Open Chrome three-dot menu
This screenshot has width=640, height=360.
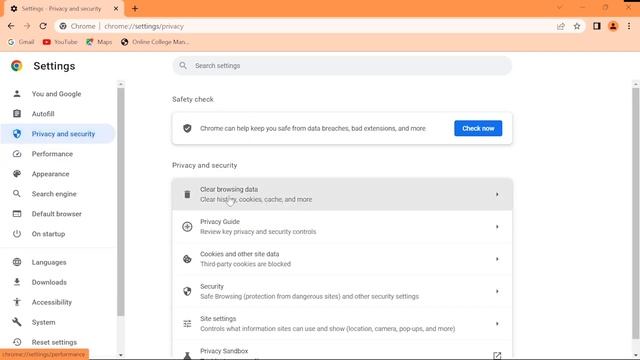point(629,26)
